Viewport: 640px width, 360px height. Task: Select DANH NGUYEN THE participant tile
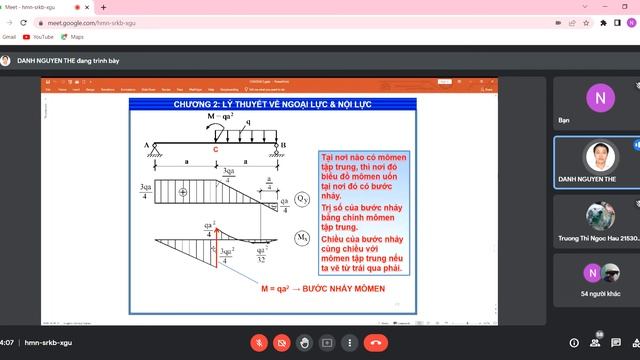(597, 162)
